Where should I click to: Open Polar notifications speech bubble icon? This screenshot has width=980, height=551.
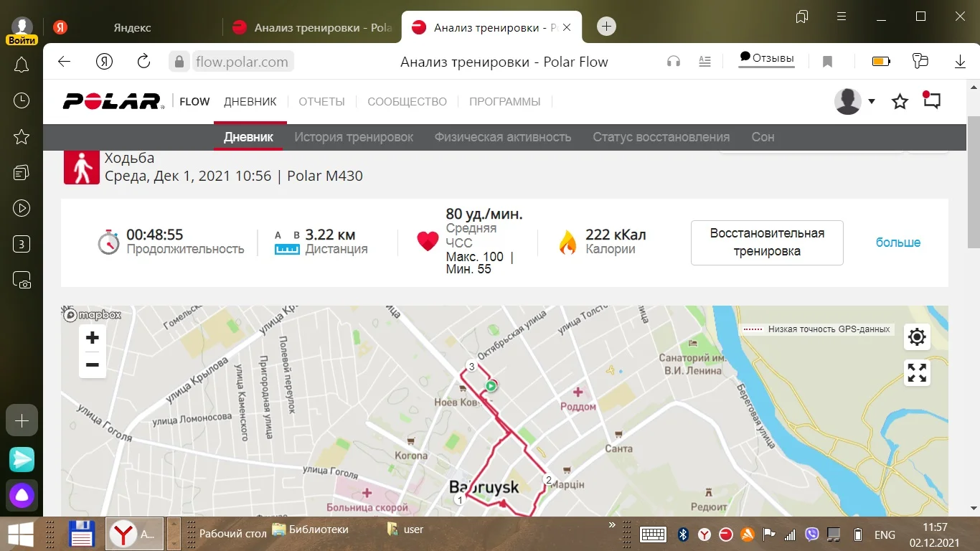[931, 100]
